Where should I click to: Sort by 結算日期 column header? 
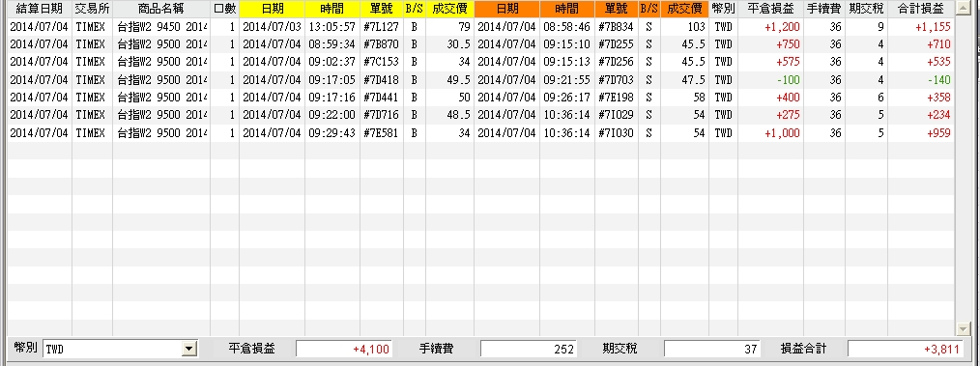click(40, 9)
